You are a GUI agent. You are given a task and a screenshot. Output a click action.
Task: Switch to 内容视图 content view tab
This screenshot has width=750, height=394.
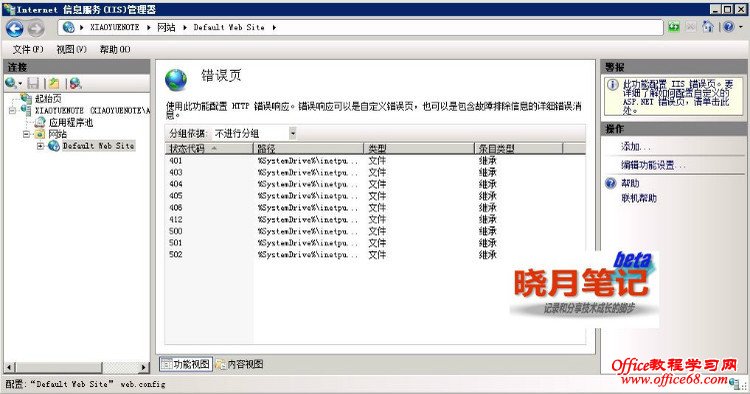[x=240, y=364]
